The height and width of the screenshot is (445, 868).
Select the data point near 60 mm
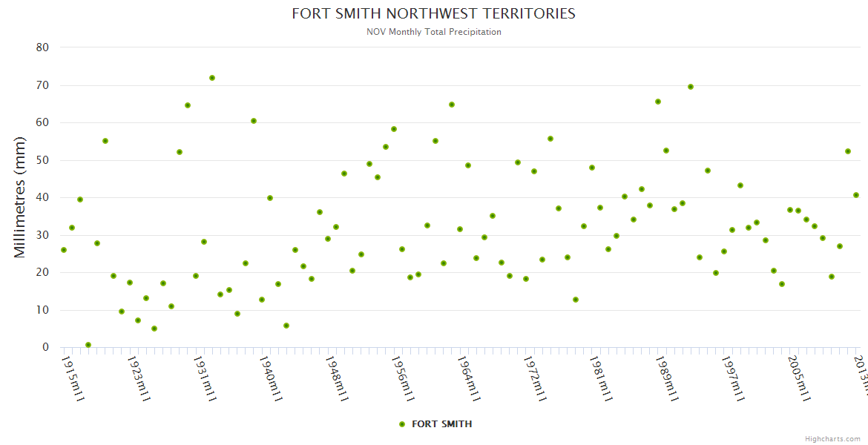pos(254,121)
